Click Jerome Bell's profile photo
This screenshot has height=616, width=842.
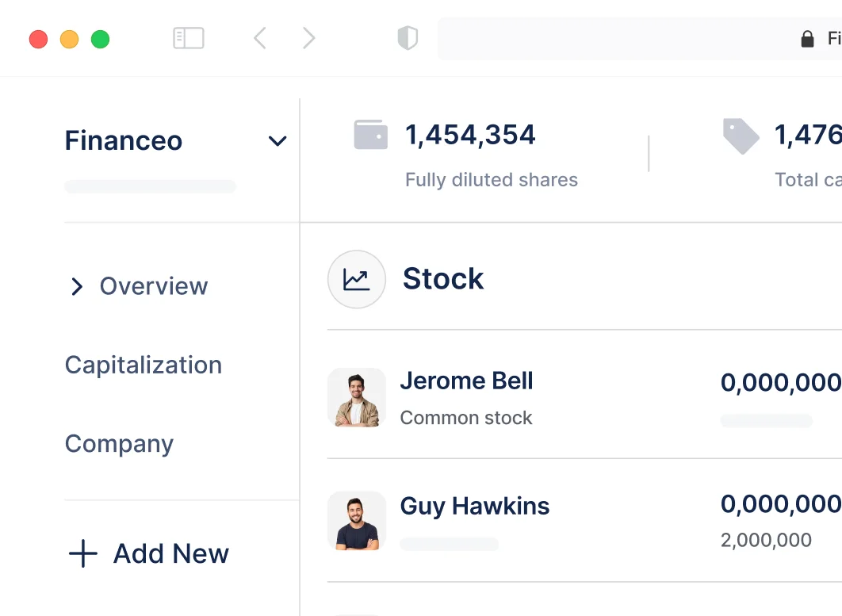(x=356, y=397)
